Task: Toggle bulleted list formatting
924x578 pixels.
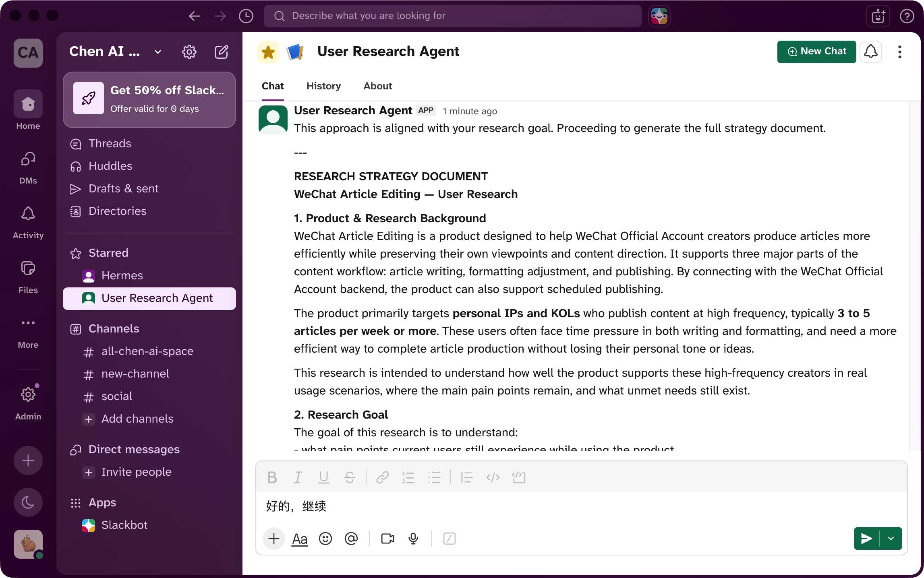Action: point(434,478)
